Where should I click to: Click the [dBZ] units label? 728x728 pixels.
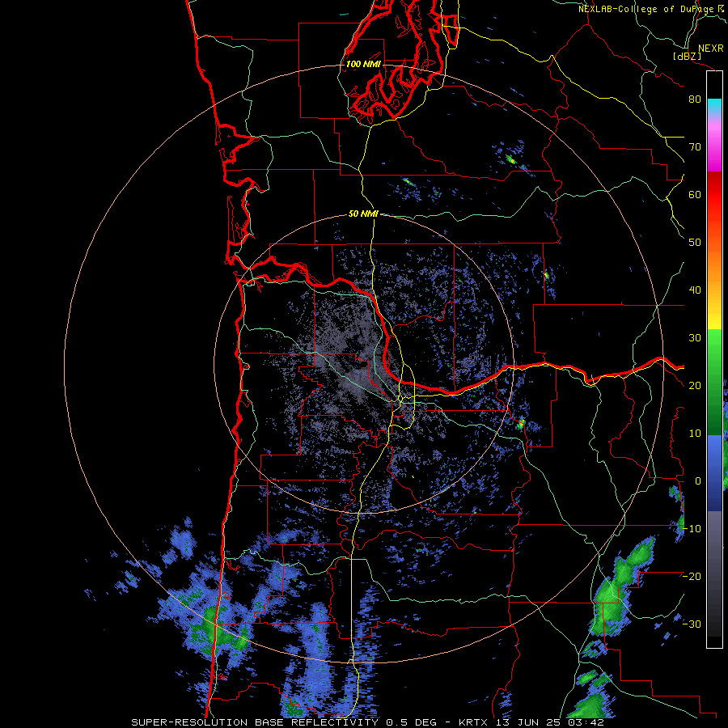coord(687,56)
